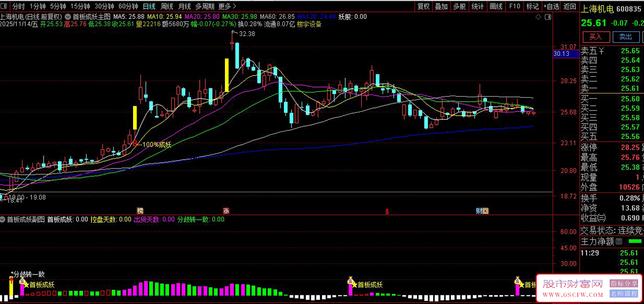Viewport: 644px width, 304px height.
Task: Click the 卖一 order book row
Action: (612, 89)
